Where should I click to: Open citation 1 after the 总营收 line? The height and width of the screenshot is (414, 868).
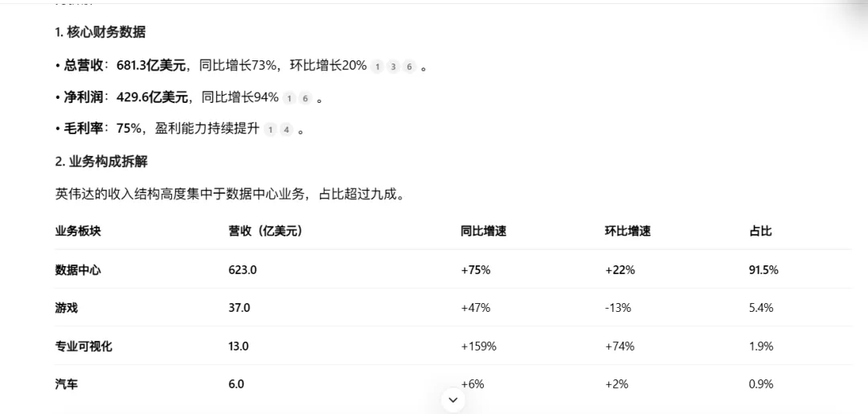tap(377, 67)
